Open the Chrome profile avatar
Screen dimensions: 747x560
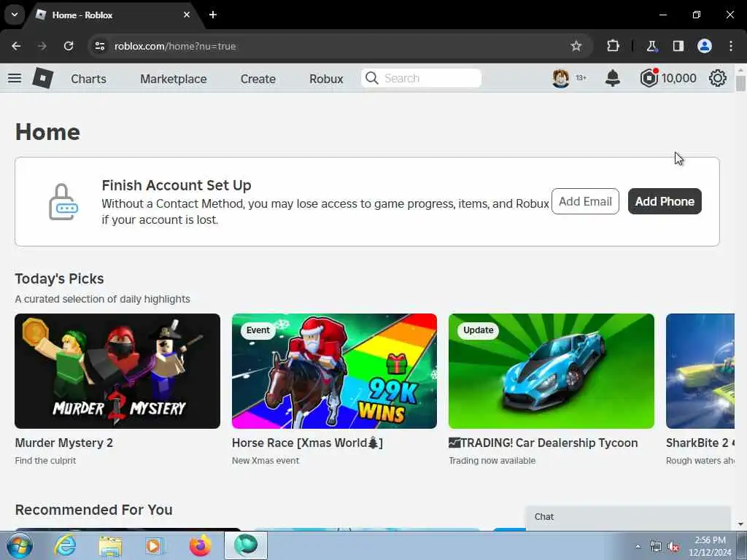pos(705,46)
